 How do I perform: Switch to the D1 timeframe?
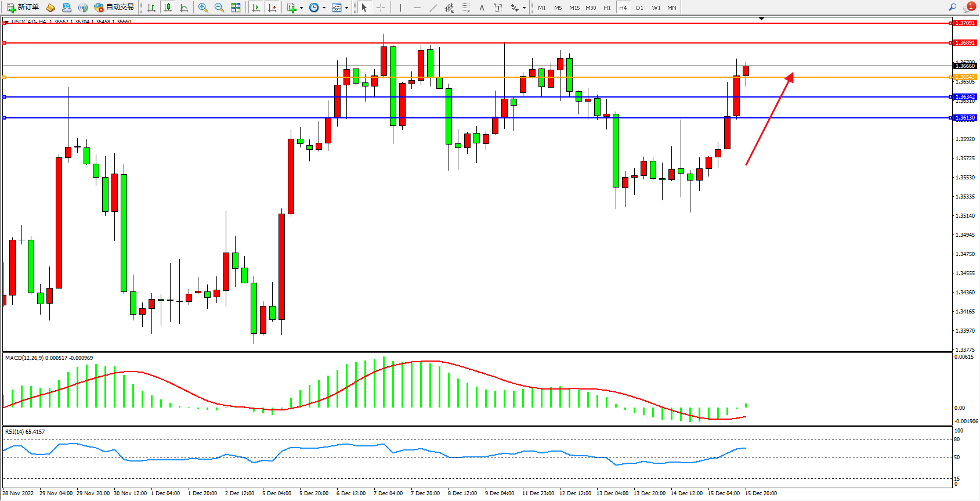639,8
